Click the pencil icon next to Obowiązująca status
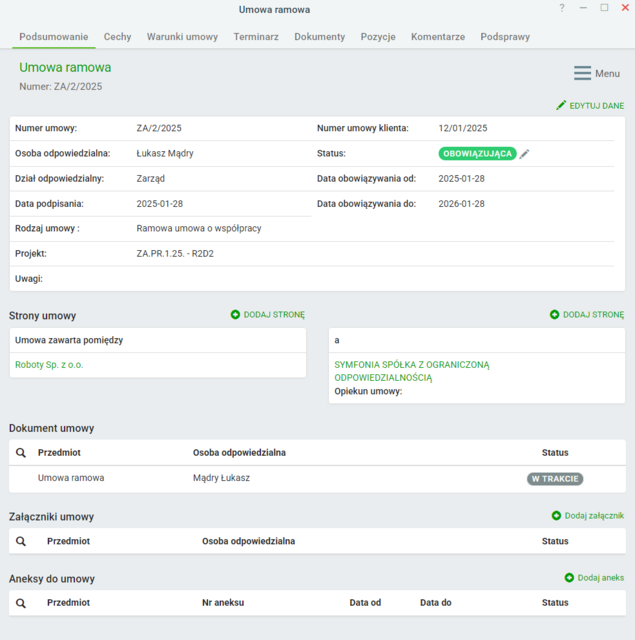The image size is (635, 640). (x=525, y=154)
